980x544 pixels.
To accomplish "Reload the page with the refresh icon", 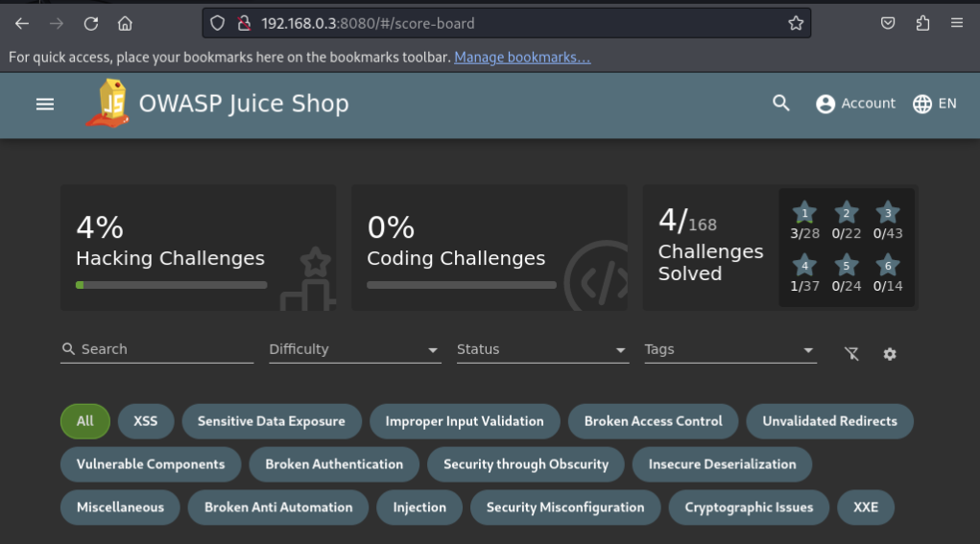I will [x=91, y=24].
